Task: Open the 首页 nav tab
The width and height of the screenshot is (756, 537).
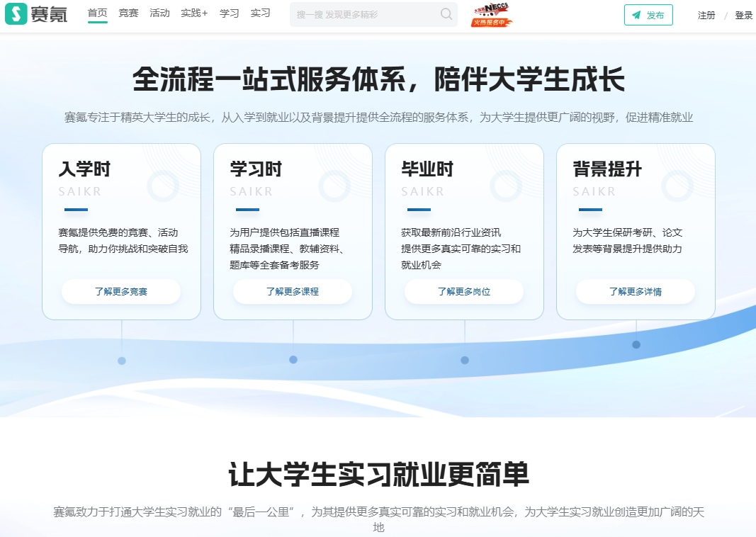Action: click(x=97, y=13)
